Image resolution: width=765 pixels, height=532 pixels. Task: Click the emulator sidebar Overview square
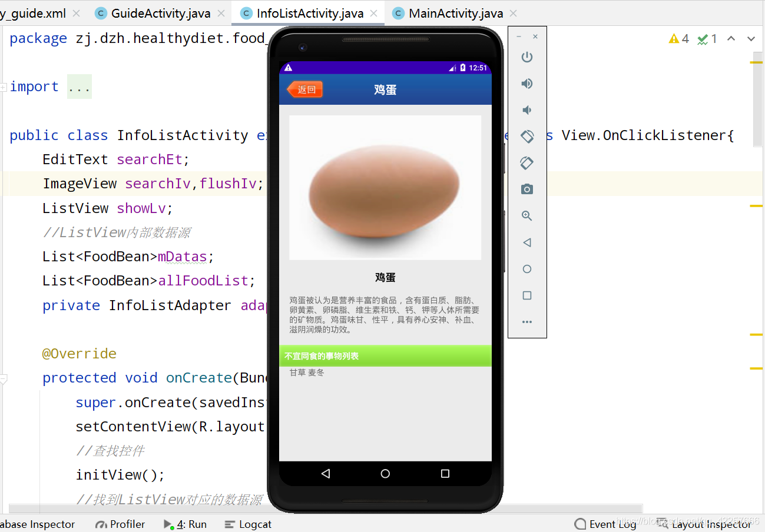527,295
